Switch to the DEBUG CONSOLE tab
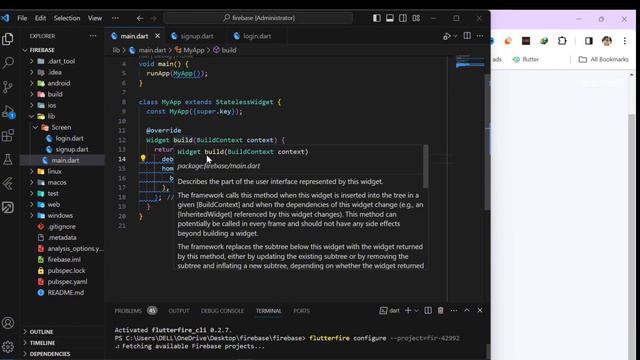Viewport: 640px width, 360px height. tap(222, 311)
